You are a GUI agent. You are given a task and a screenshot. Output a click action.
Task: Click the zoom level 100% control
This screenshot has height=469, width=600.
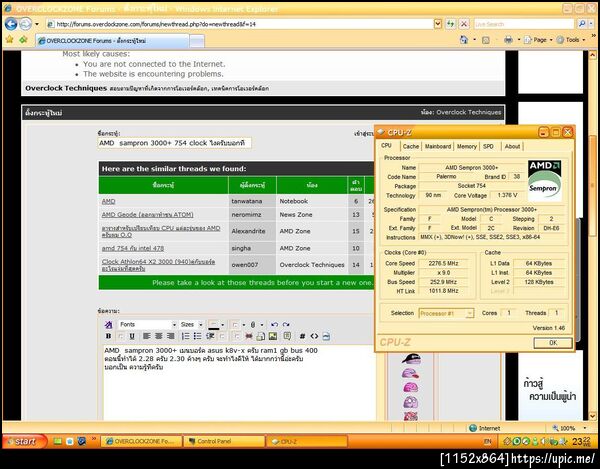pos(568,428)
